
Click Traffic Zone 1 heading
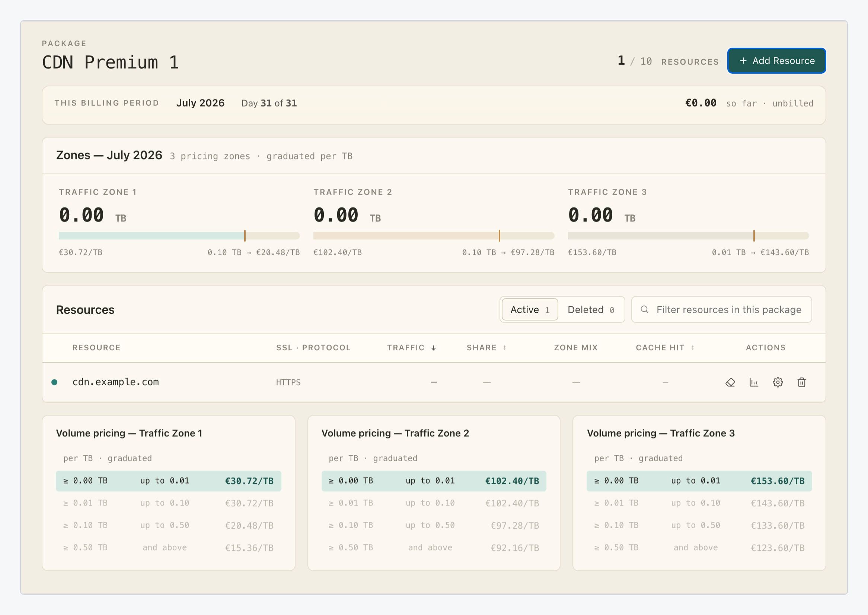[x=98, y=192]
